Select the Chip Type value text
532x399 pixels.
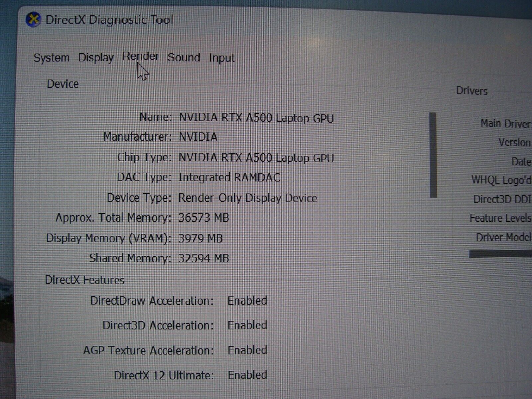coord(256,158)
